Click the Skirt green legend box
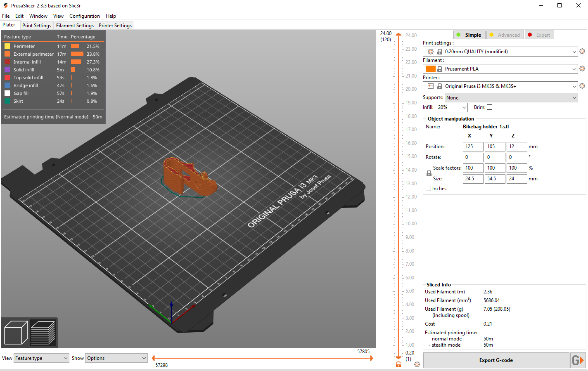Image resolution: width=588 pixels, height=371 pixels. pyautogui.click(x=7, y=101)
